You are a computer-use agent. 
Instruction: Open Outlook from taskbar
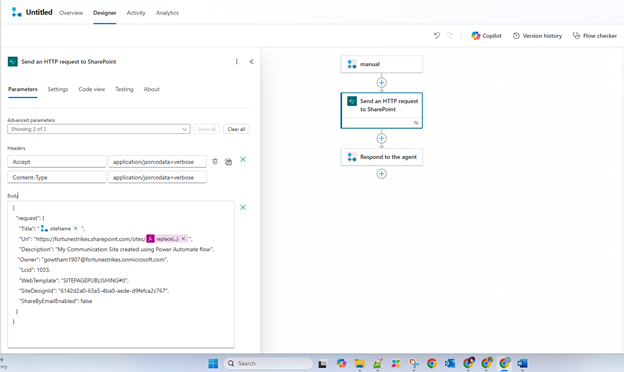(450, 363)
